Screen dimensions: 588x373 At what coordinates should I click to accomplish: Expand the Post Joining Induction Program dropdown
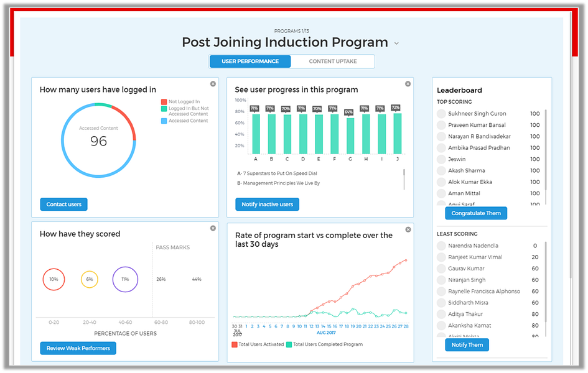pos(396,44)
